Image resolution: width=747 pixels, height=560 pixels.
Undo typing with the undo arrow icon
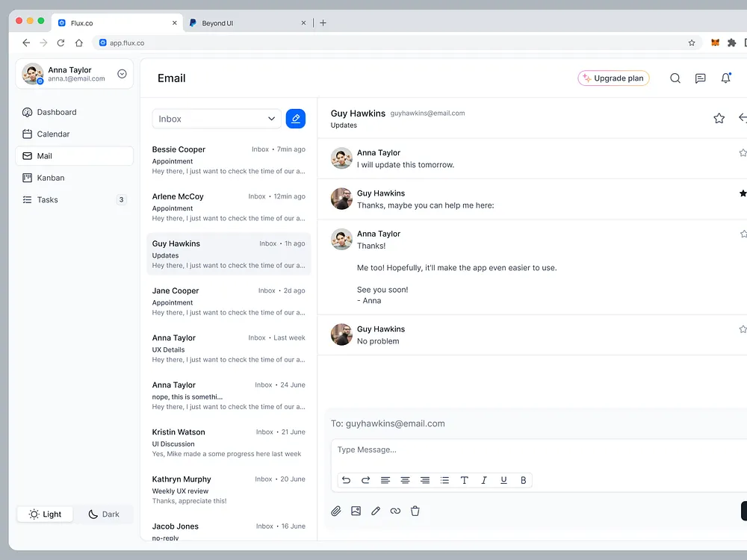coord(346,480)
